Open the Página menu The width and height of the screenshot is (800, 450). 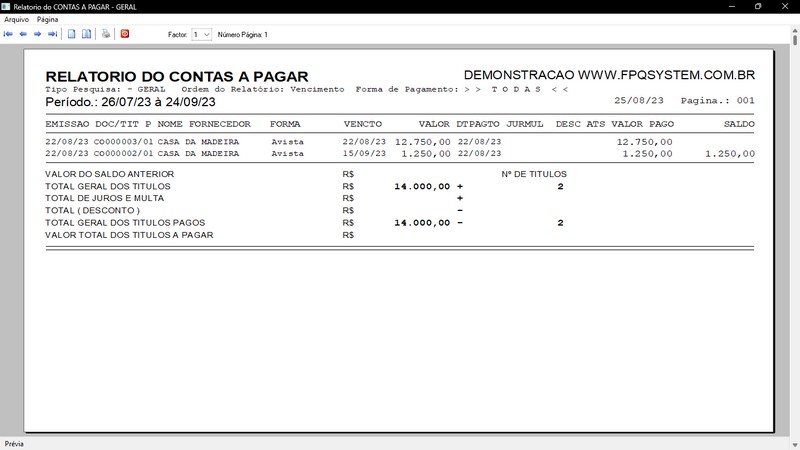[47, 19]
